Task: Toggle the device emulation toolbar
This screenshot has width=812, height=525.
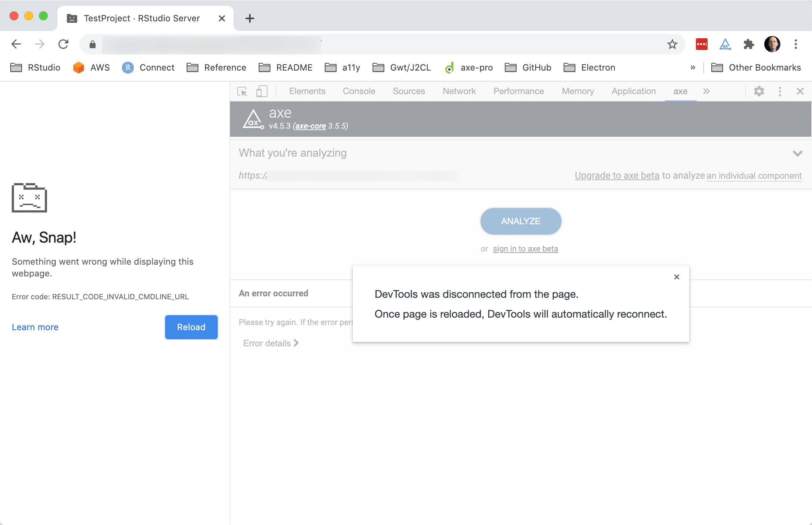Action: click(x=262, y=91)
